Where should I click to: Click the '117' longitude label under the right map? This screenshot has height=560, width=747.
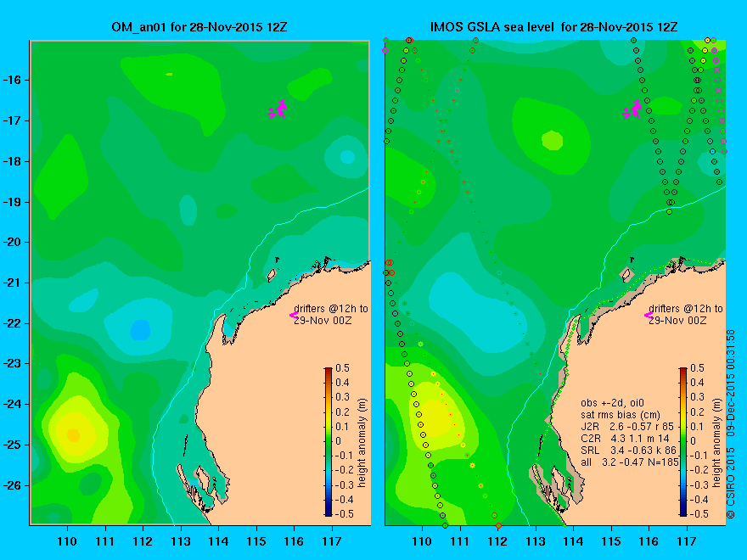[687, 541]
